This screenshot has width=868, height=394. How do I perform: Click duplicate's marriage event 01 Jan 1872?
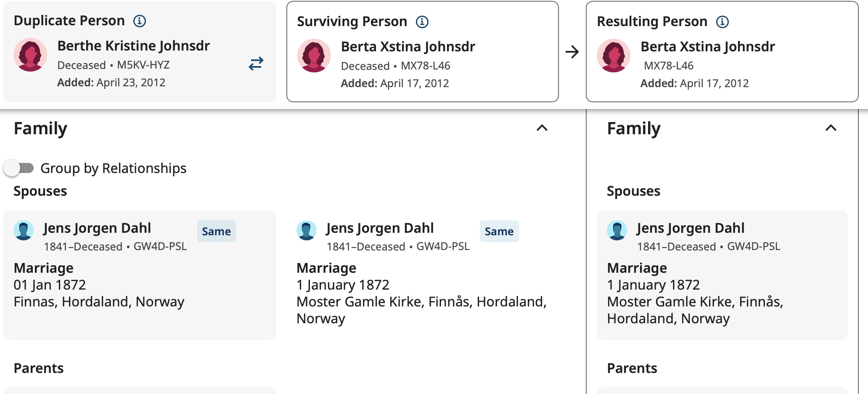click(x=50, y=285)
